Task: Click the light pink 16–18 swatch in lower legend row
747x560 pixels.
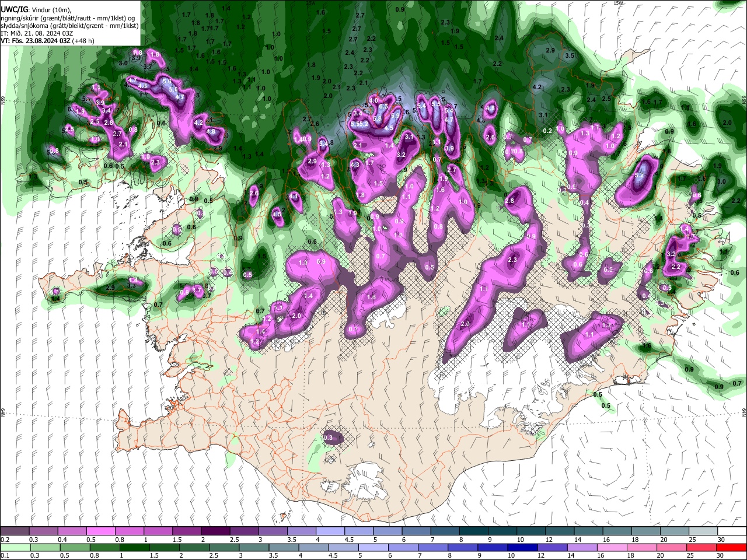Action: [x=612, y=547]
